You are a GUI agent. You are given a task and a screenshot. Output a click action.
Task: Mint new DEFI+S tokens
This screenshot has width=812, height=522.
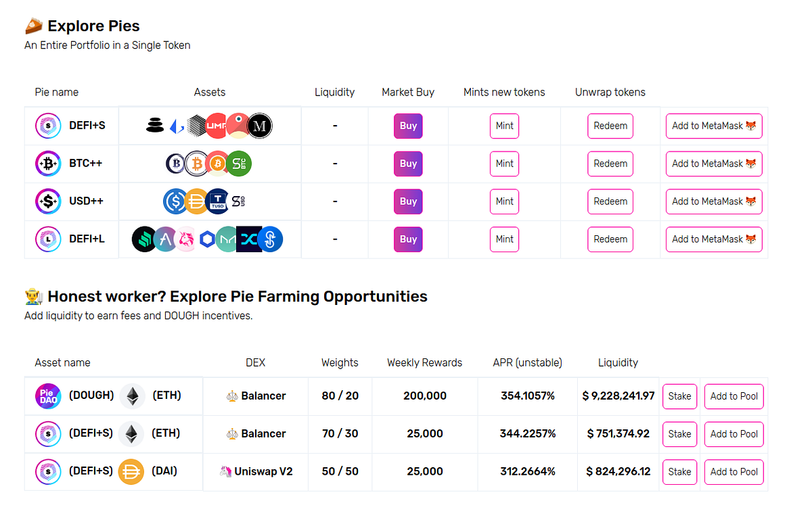point(505,126)
